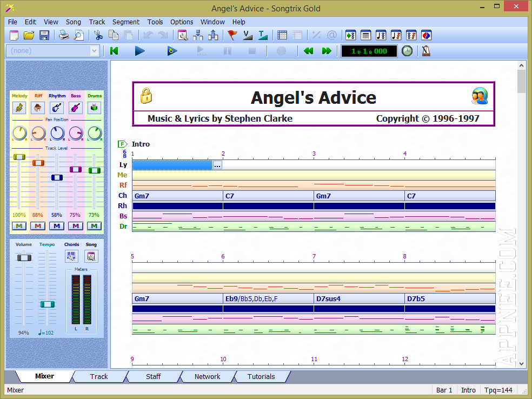The width and height of the screenshot is (532, 399).
Task: Click the fast forward button
Action: (x=327, y=51)
